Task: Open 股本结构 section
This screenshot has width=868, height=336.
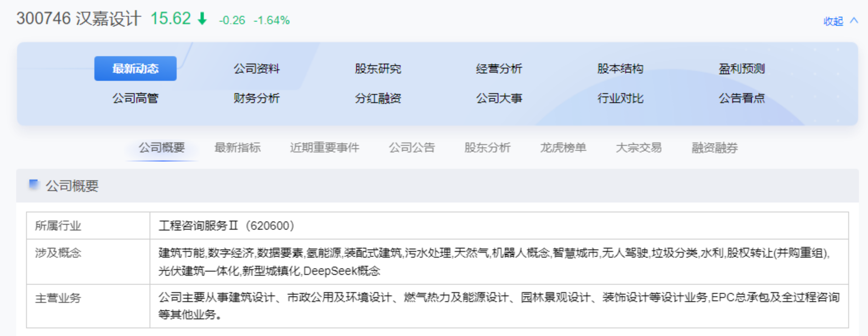Action: coord(621,69)
